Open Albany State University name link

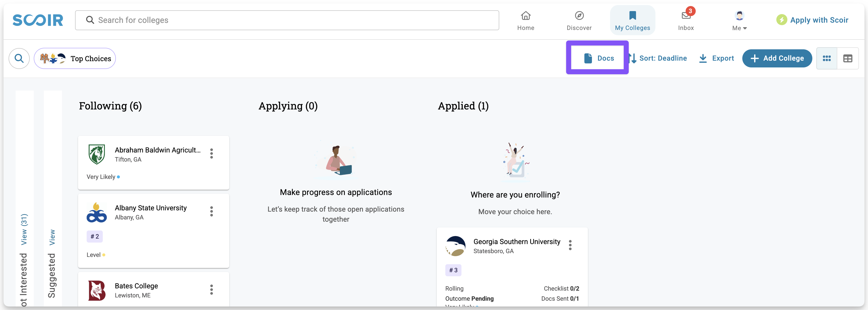[x=151, y=208]
